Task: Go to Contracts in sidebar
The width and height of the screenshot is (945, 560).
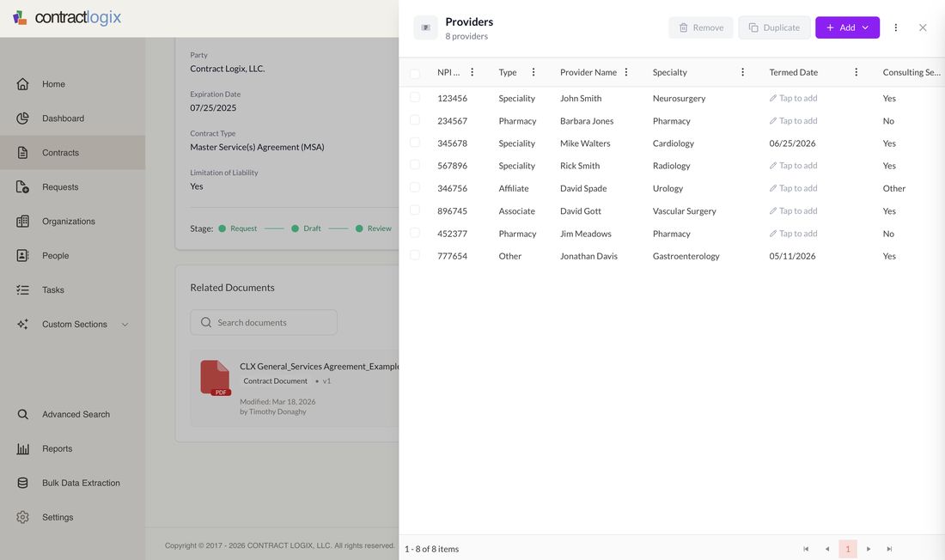Action: tap(72, 153)
